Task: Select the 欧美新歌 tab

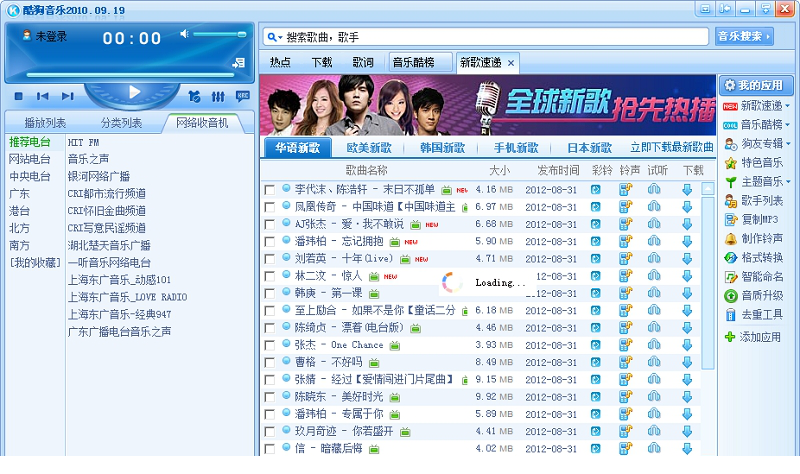Action: pos(369,148)
